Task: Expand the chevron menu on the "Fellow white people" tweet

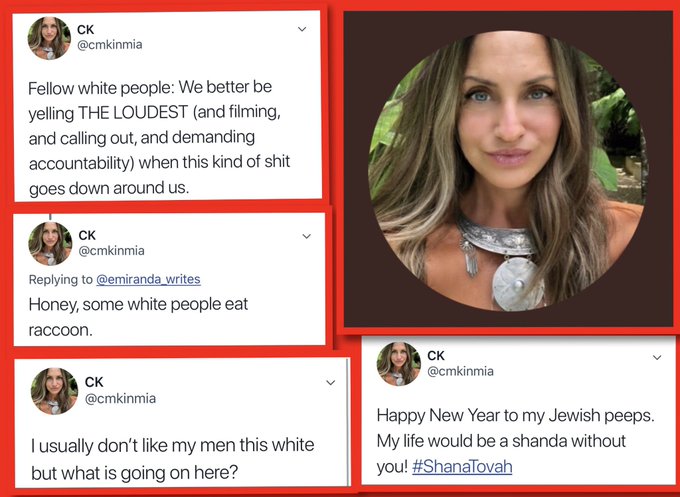Action: (x=302, y=28)
